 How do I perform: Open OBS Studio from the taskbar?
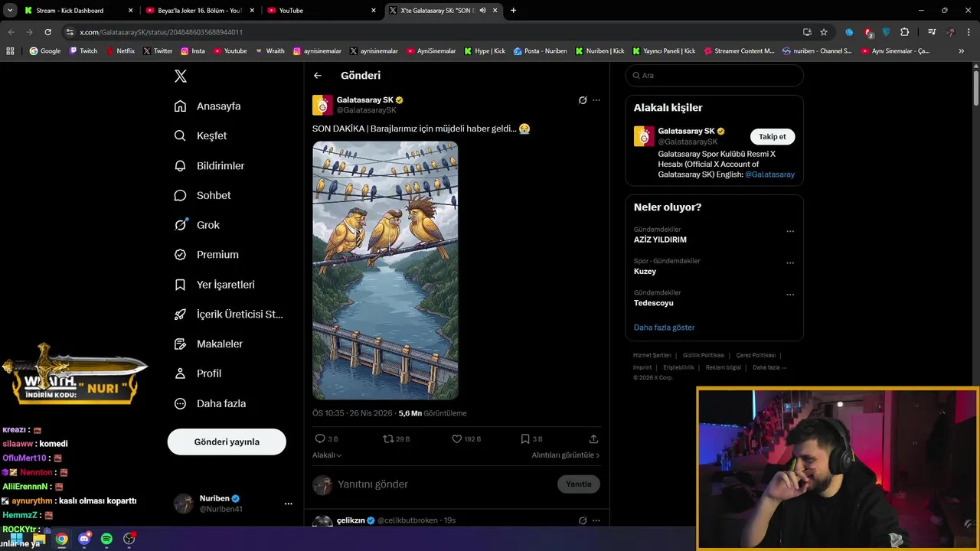click(x=129, y=539)
